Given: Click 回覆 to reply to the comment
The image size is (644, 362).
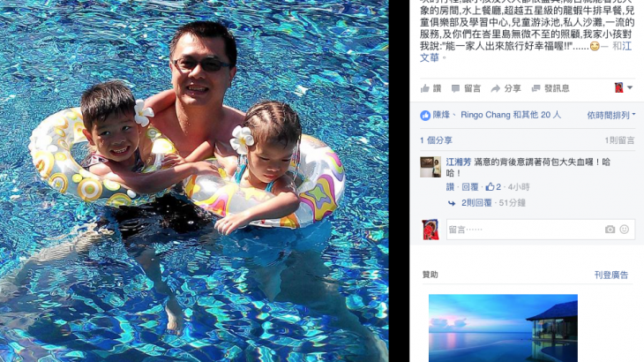Looking at the screenshot, I should (x=470, y=187).
